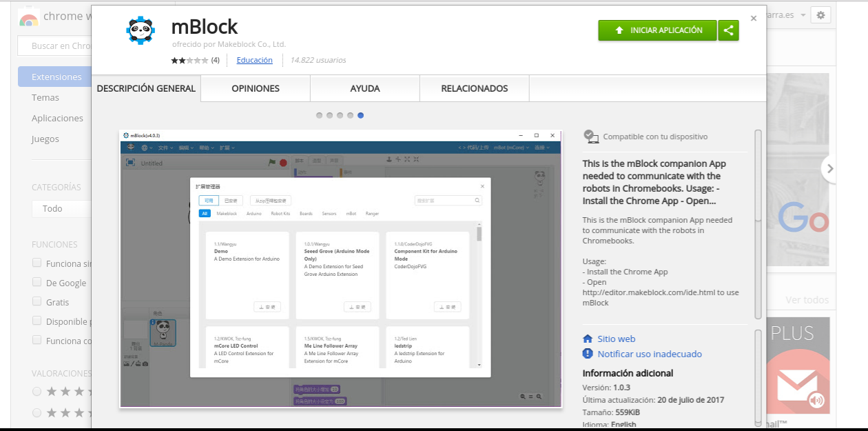868x431 pixels.
Task: Click the active blue carousel dot
Action: (361, 115)
